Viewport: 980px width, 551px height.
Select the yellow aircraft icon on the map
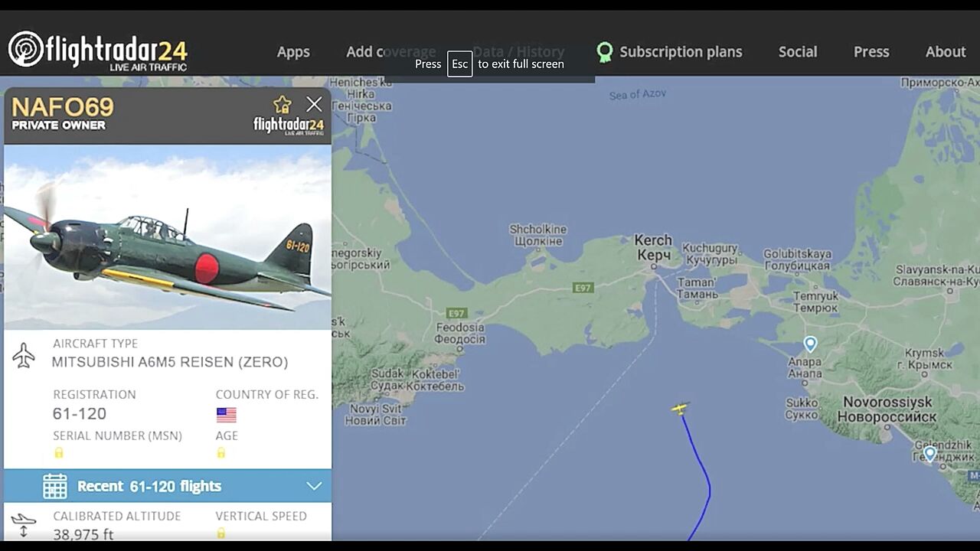click(x=680, y=409)
